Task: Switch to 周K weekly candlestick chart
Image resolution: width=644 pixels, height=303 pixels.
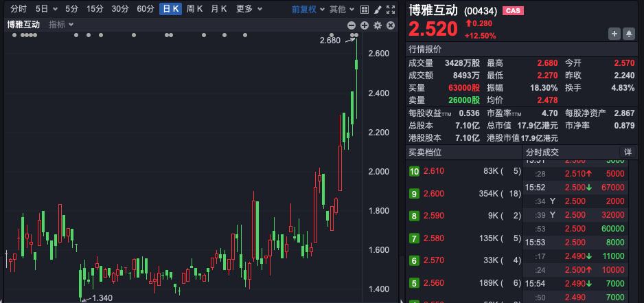Action: (x=195, y=9)
